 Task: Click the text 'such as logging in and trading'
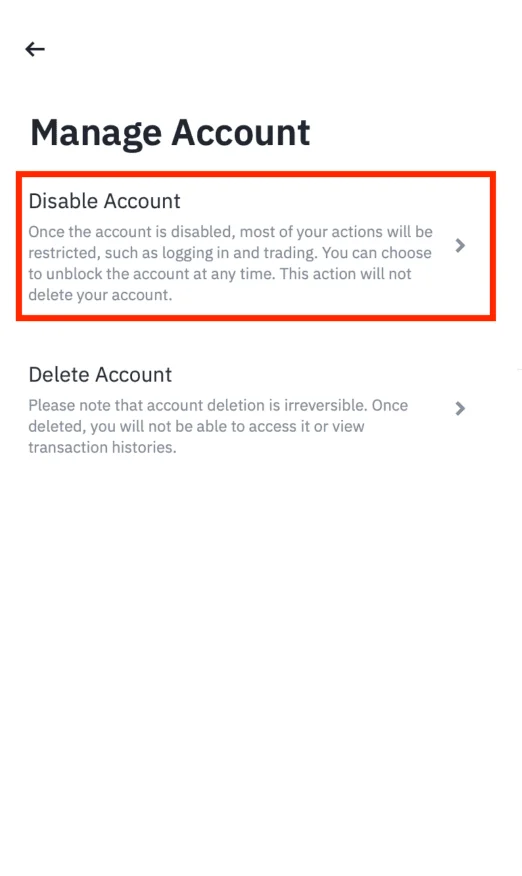coord(211,253)
